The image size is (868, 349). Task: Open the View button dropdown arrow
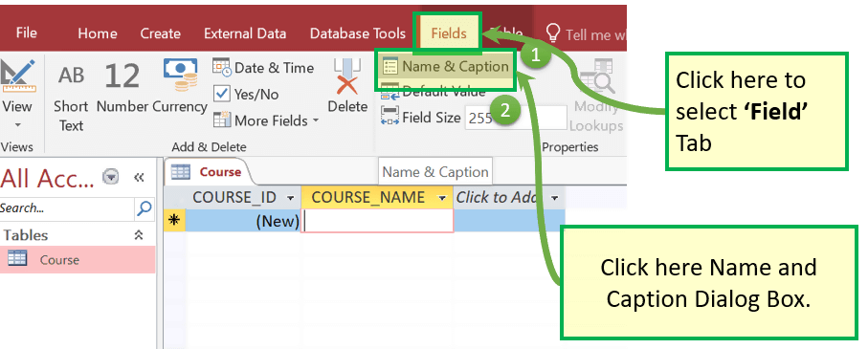[17, 125]
